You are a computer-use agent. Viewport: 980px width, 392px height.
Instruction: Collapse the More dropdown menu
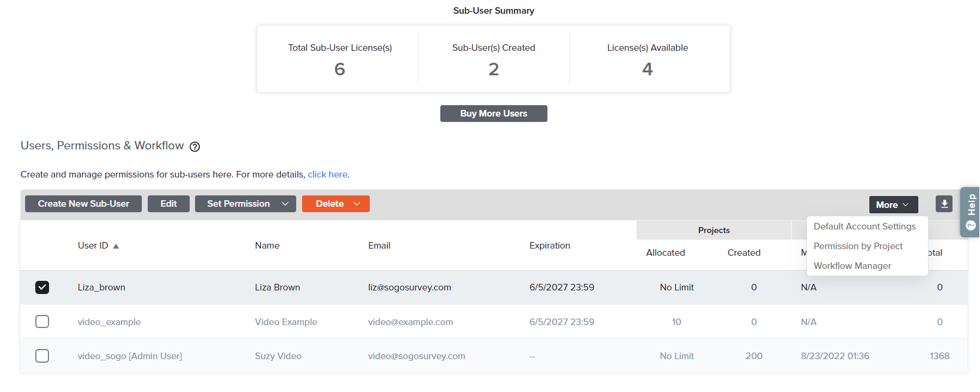[893, 205]
